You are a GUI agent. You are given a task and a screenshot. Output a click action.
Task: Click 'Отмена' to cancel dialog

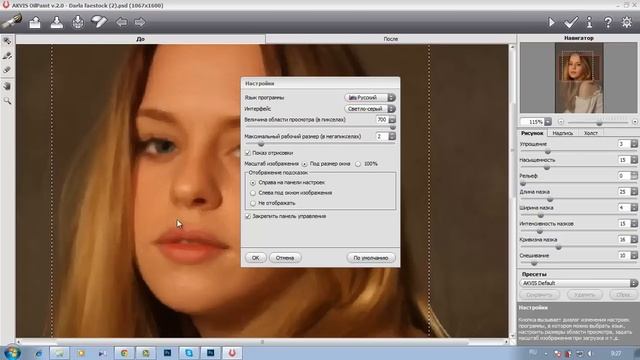pos(285,258)
